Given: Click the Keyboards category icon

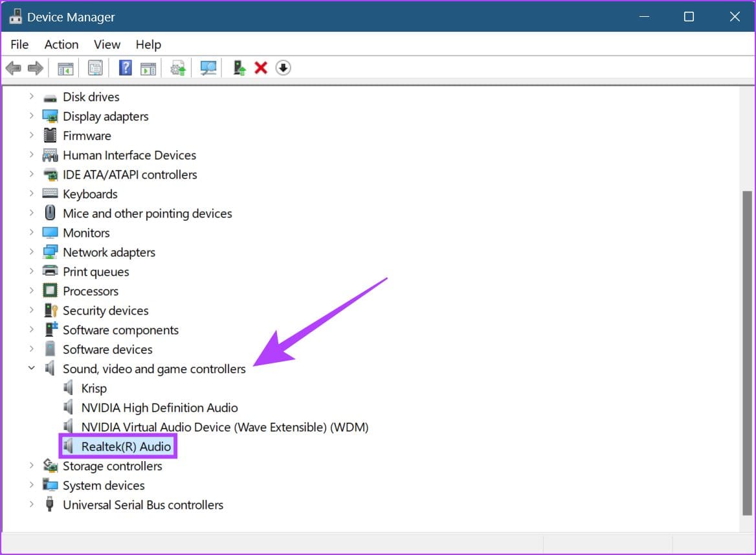Looking at the screenshot, I should [50, 194].
